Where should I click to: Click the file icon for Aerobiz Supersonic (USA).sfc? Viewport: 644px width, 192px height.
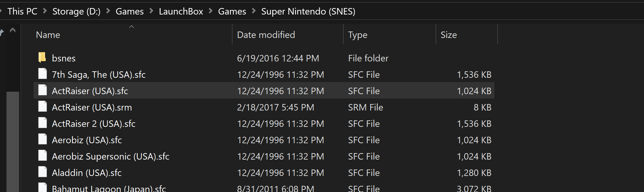[42, 156]
